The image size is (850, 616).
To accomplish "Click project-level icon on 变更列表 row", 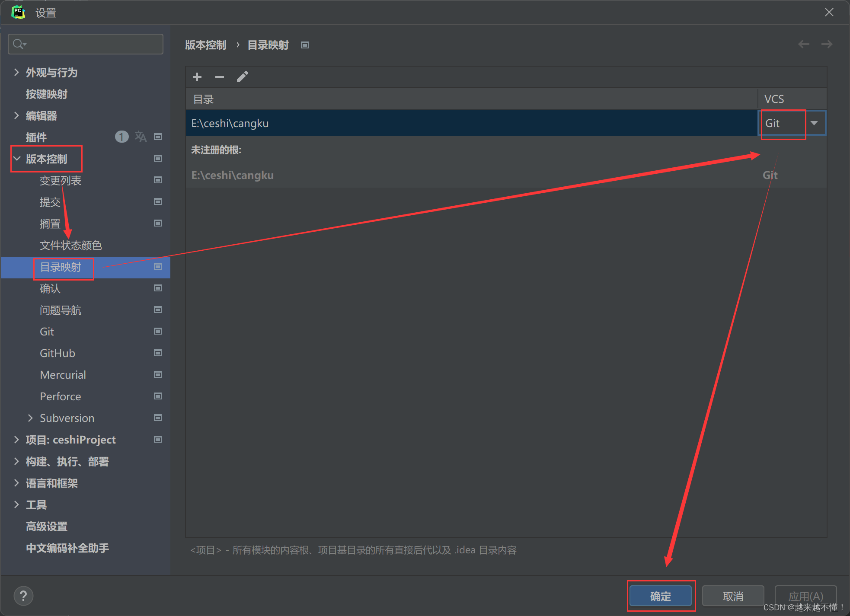I will click(158, 180).
